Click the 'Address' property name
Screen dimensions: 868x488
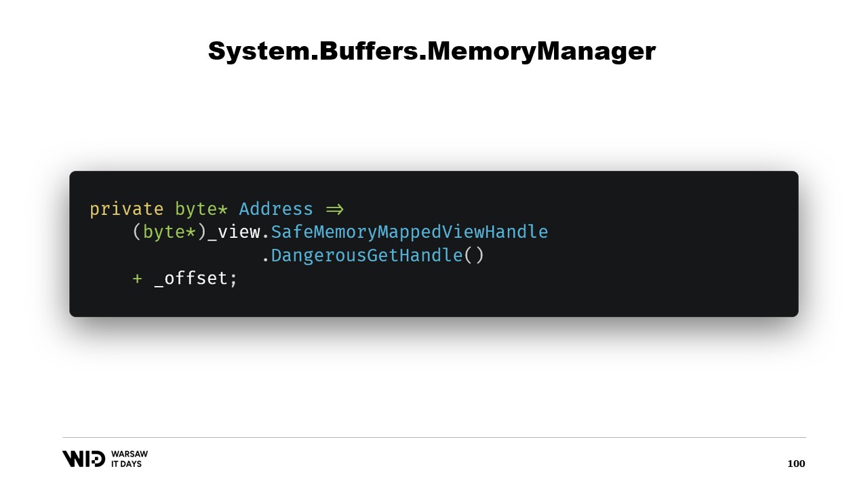point(276,209)
